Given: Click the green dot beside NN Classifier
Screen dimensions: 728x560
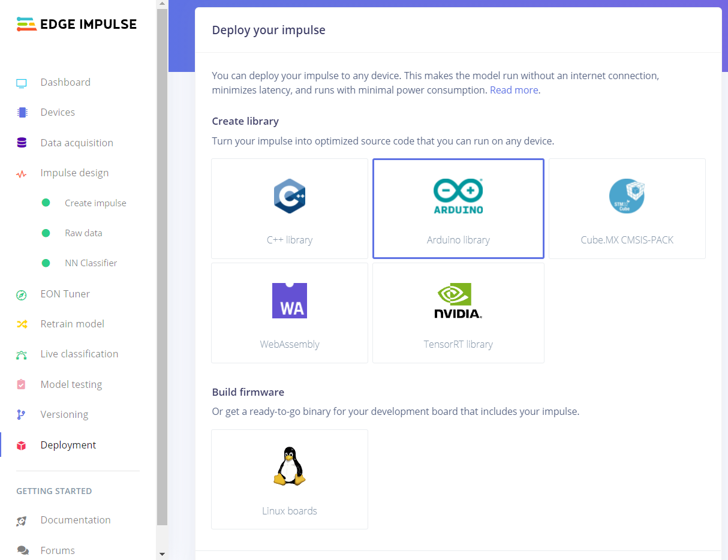Looking at the screenshot, I should coord(46,263).
